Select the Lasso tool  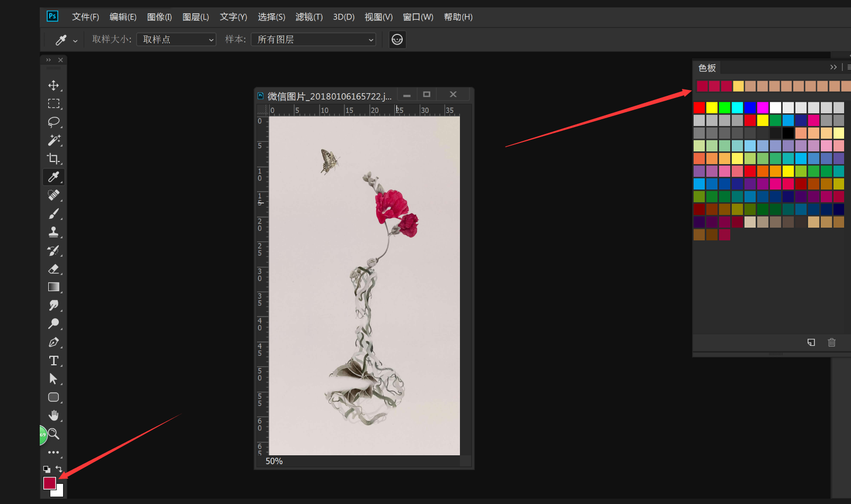54,122
